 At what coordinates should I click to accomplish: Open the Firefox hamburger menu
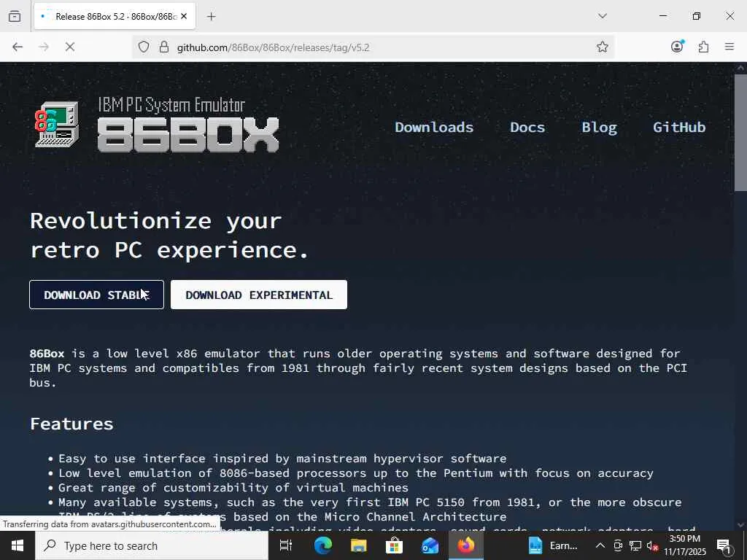point(729,47)
